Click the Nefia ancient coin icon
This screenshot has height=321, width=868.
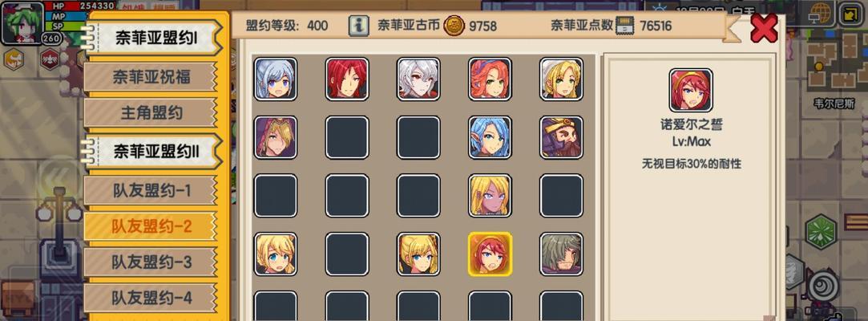click(x=454, y=26)
